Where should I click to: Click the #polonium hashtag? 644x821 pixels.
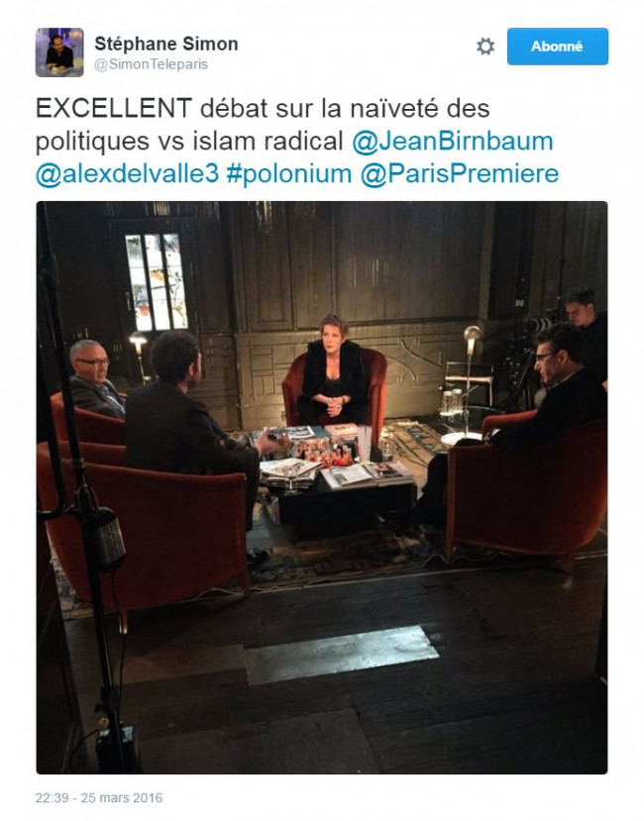[288, 174]
